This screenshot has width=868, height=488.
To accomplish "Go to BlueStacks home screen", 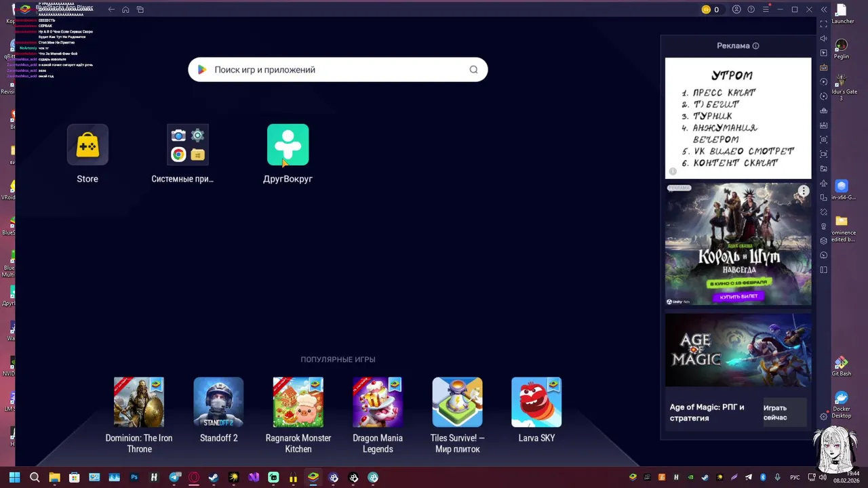I will point(125,9).
